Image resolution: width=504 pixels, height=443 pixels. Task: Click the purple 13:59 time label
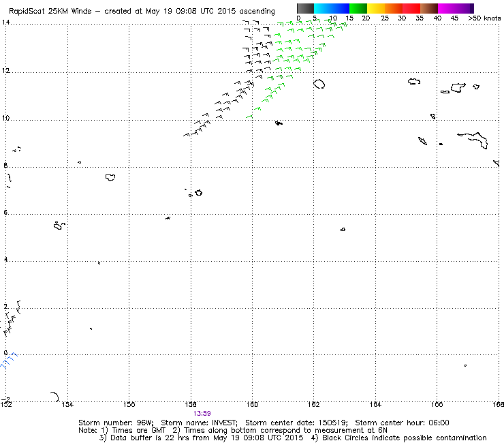202,414
